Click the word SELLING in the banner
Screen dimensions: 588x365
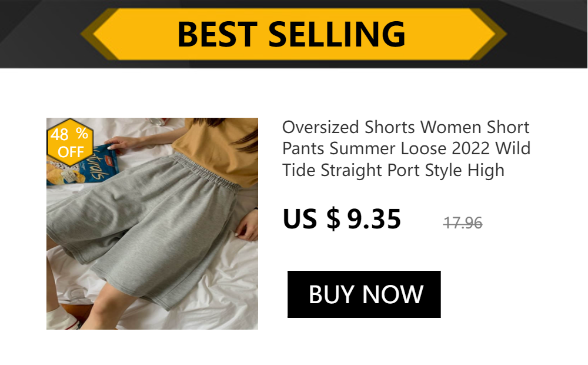pos(337,34)
